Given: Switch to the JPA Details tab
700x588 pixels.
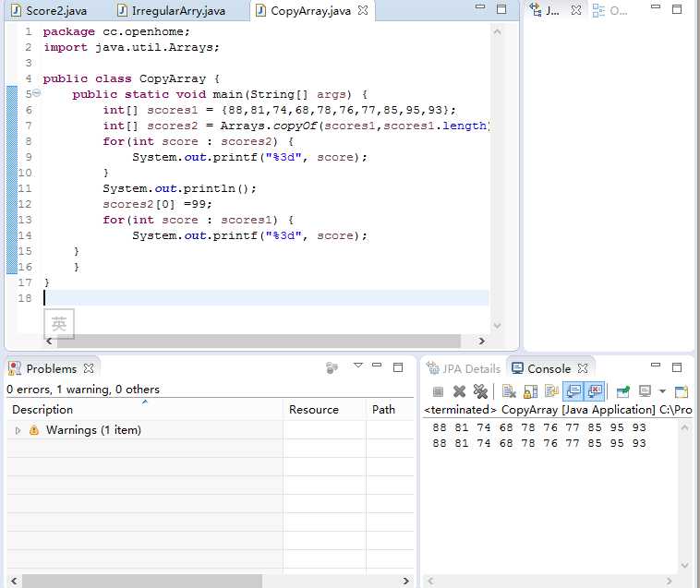Looking at the screenshot, I should click(464, 369).
